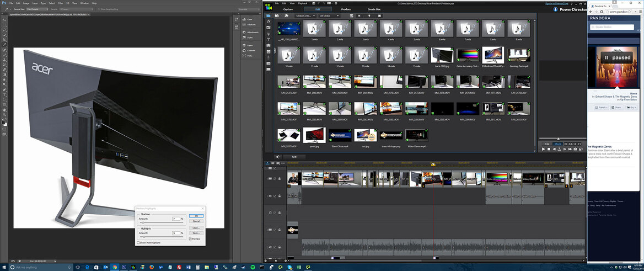The width and height of the screenshot is (644, 271).
Task: Select the Rectangular Marquee tool
Action: 4,25
